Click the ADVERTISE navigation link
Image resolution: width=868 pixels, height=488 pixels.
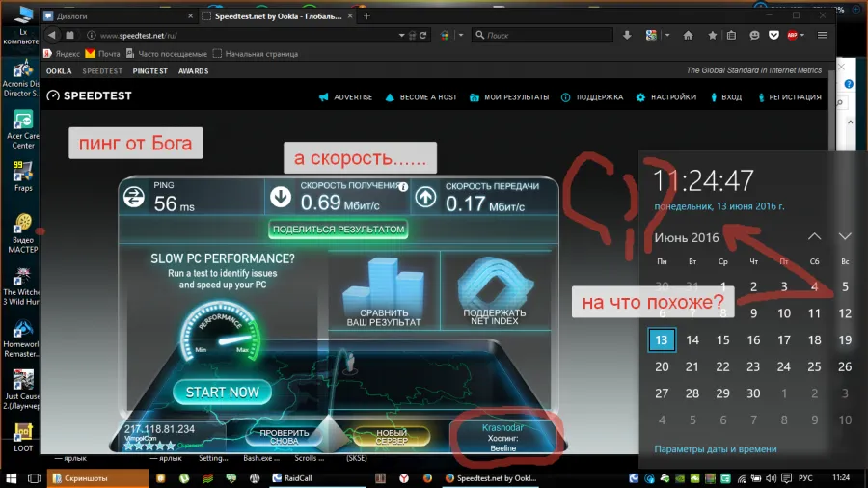(x=345, y=96)
